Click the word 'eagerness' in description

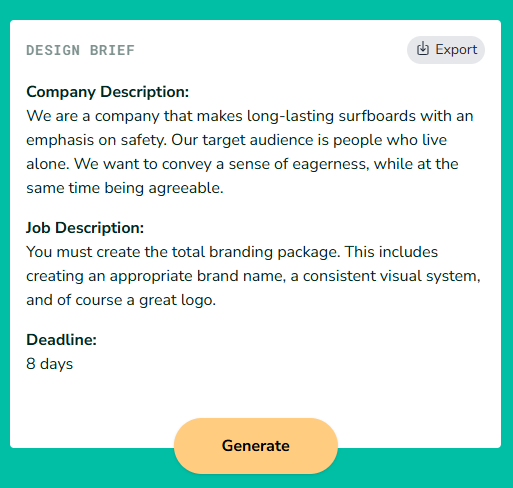(x=331, y=164)
